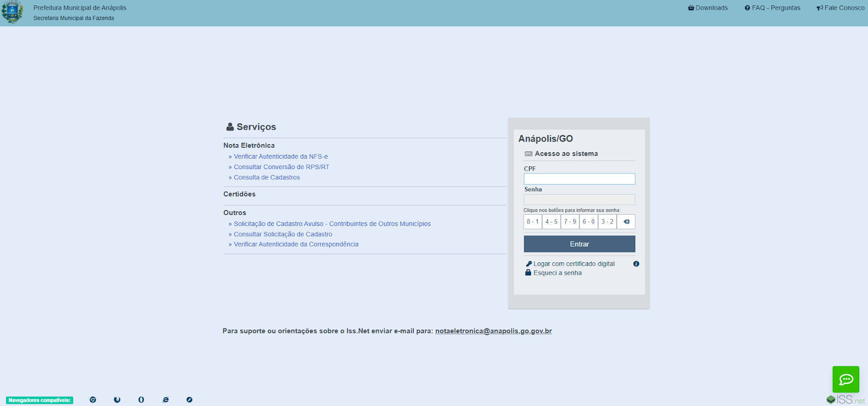The image size is (868, 406).
Task: Click the 'Clique nos botões' instruction text
Action: [x=572, y=210]
